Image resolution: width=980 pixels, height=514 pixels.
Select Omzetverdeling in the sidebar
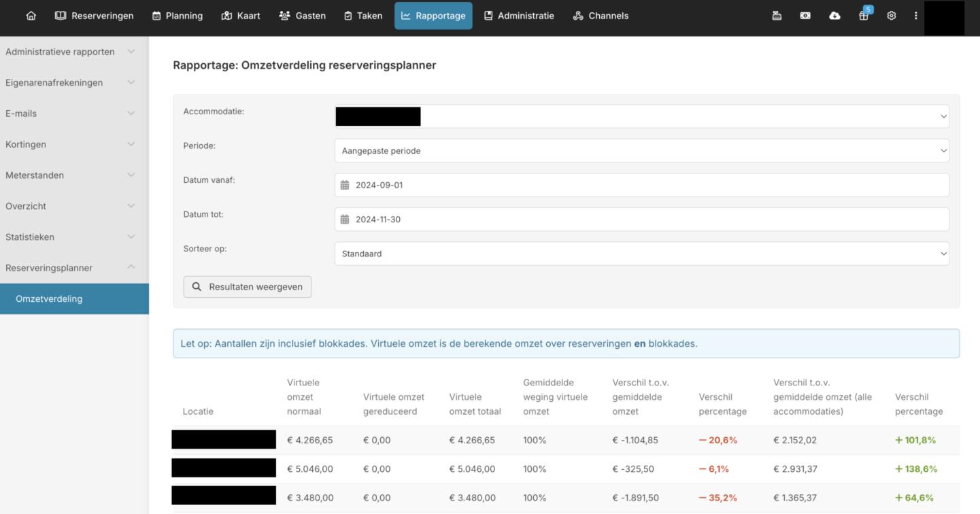(49, 299)
